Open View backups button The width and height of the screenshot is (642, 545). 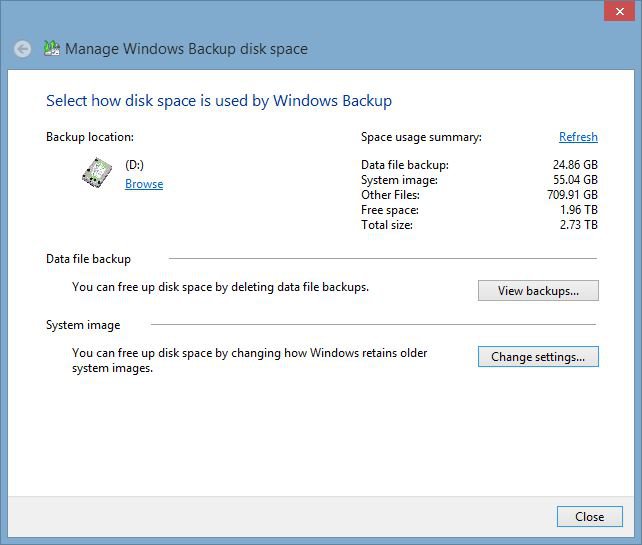pos(538,291)
